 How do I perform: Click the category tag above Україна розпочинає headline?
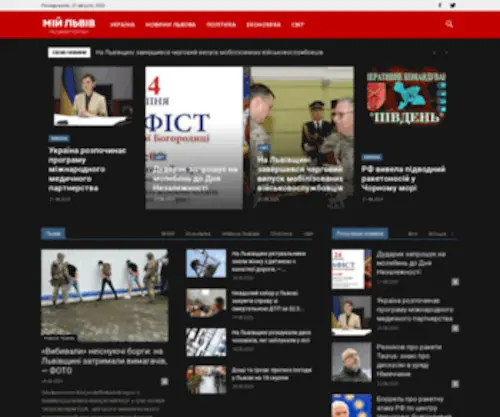[59, 138]
